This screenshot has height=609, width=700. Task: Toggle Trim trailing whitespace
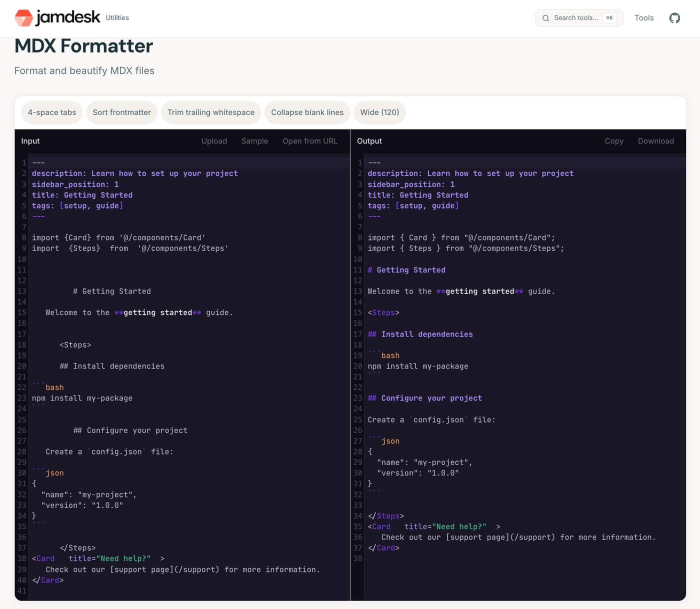pyautogui.click(x=211, y=112)
